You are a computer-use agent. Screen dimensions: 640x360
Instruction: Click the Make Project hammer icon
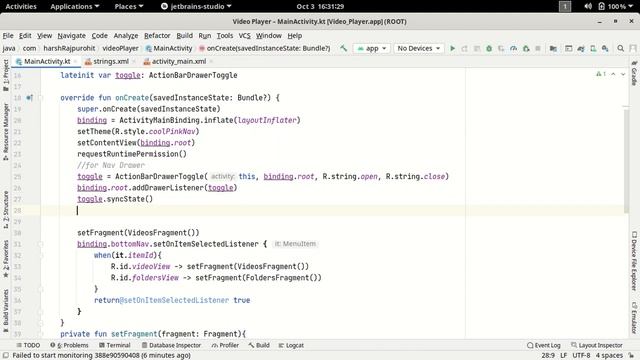tap(344, 48)
